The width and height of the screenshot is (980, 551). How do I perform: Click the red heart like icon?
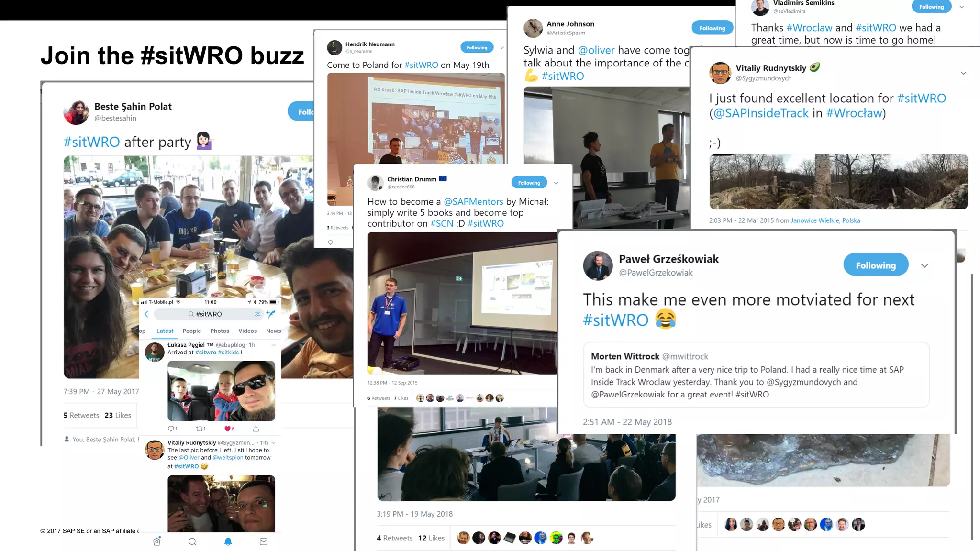227,429
